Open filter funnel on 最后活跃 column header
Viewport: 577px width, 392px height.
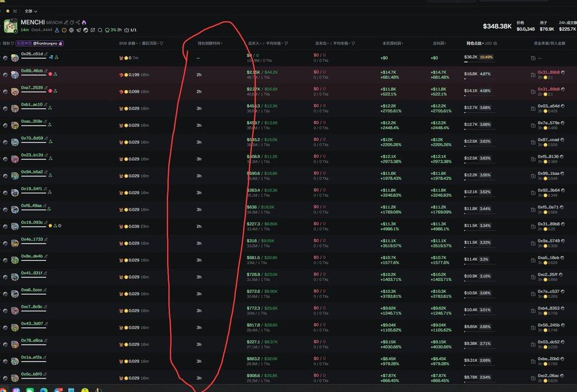tap(162, 43)
